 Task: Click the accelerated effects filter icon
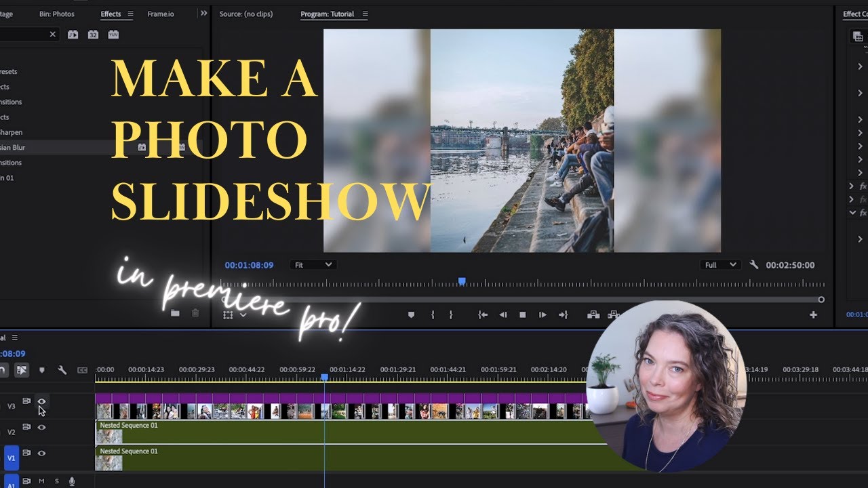tap(73, 35)
